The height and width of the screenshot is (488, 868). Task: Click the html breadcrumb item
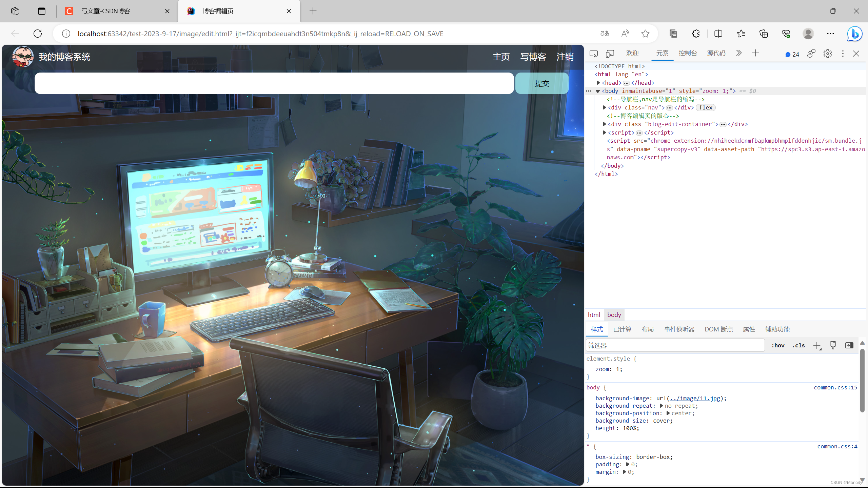click(594, 315)
